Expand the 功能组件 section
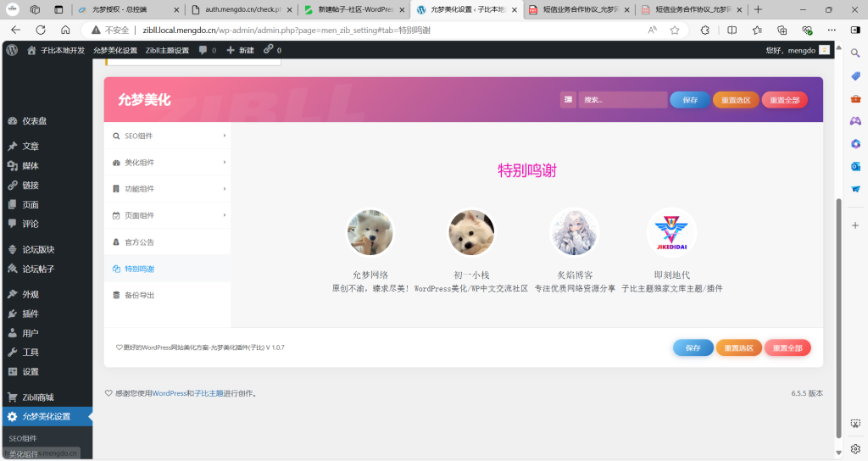This screenshot has width=868, height=461. [167, 189]
